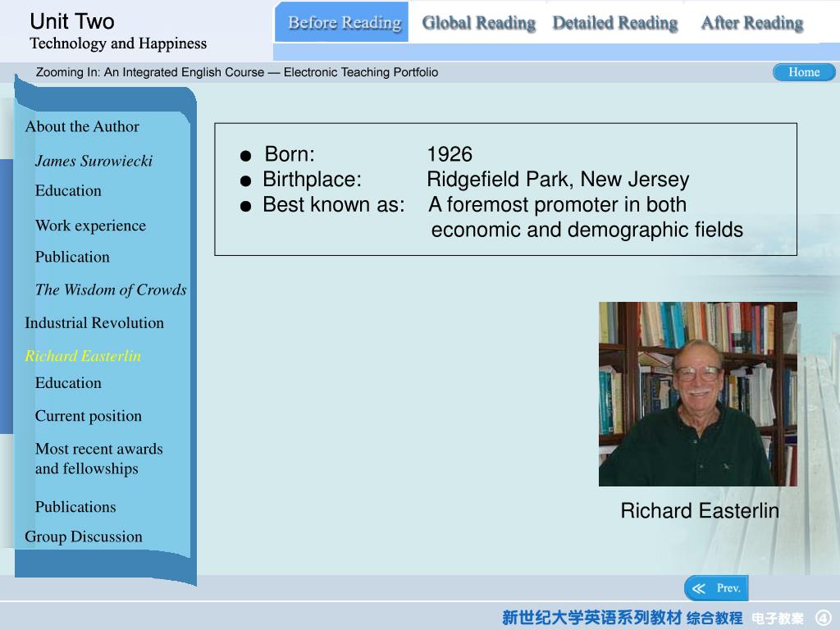Go back with the Prev. button
840x630 pixels.
pos(715,588)
